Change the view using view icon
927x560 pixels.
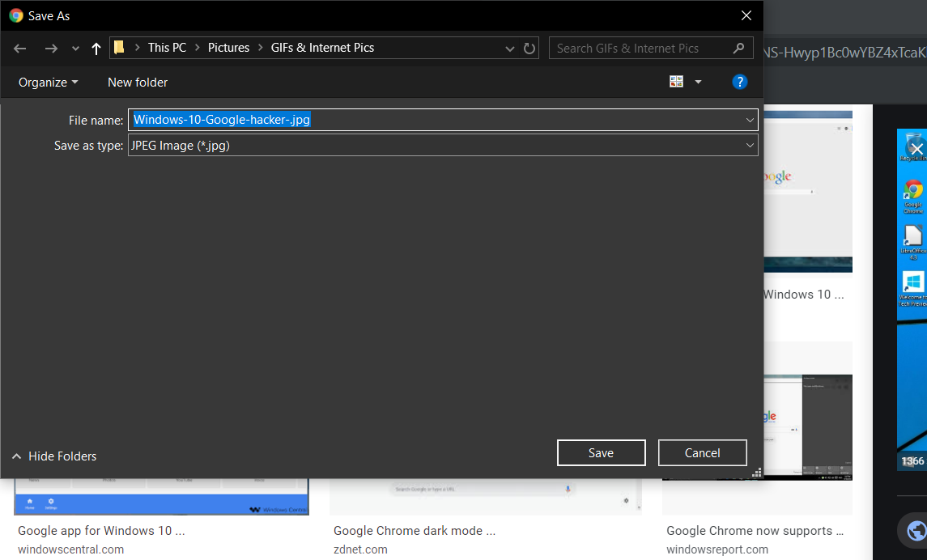pyautogui.click(x=676, y=82)
